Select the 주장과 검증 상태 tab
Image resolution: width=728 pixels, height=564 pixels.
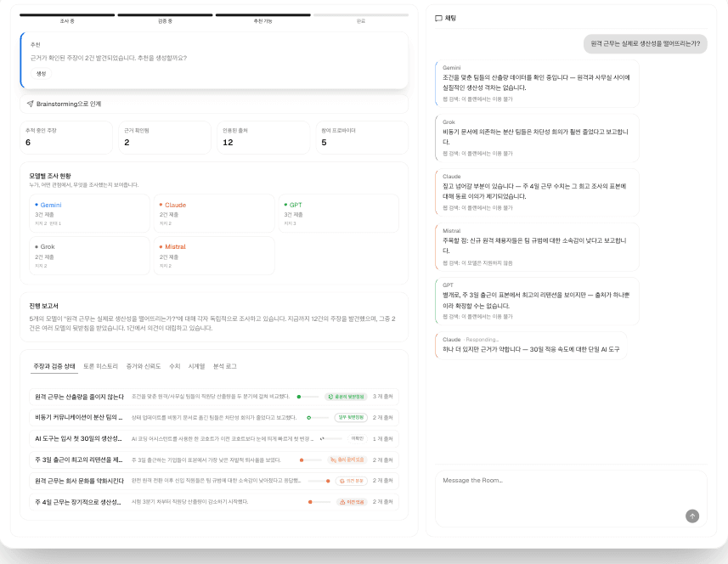point(54,366)
